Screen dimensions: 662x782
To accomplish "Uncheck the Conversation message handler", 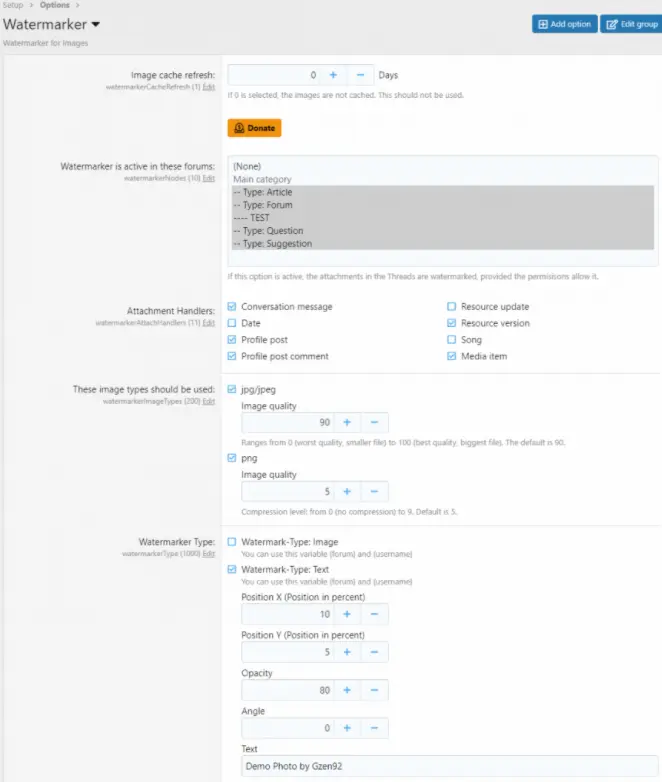I will pos(232,307).
